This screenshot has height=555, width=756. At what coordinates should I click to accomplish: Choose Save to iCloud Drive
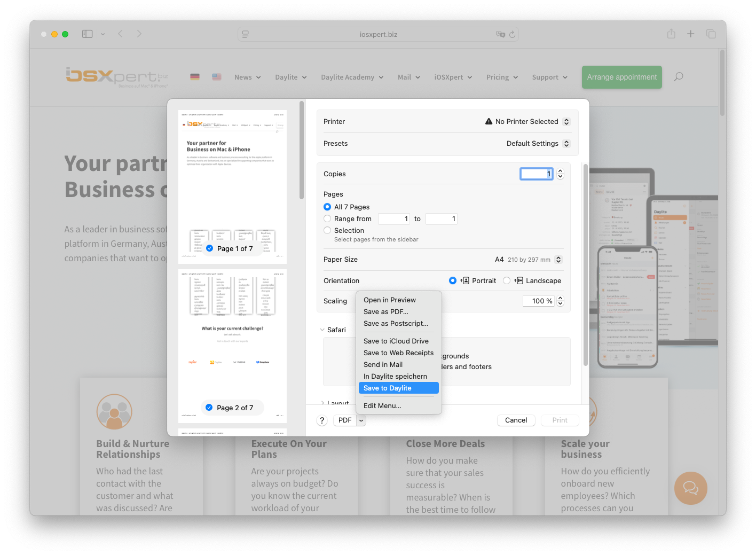click(399, 341)
